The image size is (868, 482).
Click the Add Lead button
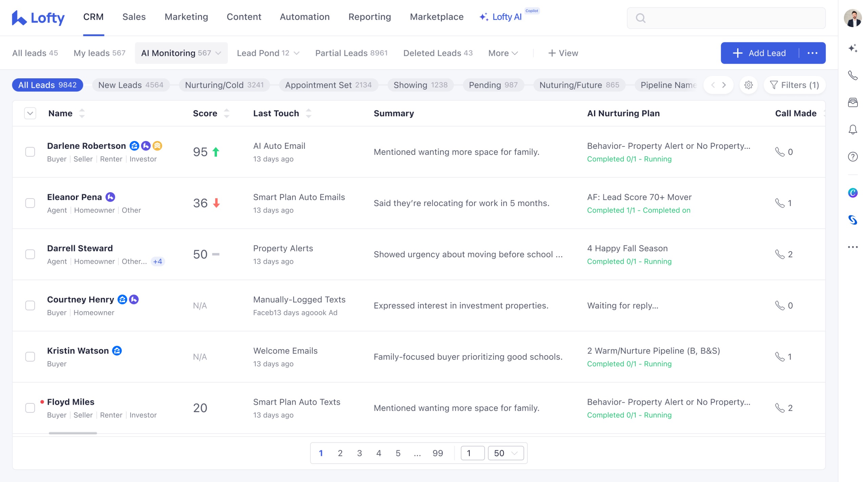[759, 53]
